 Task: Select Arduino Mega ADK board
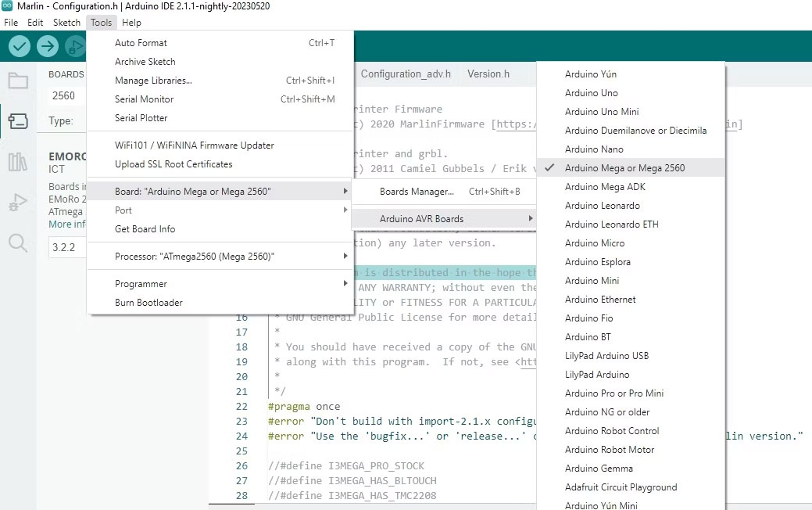point(631,187)
